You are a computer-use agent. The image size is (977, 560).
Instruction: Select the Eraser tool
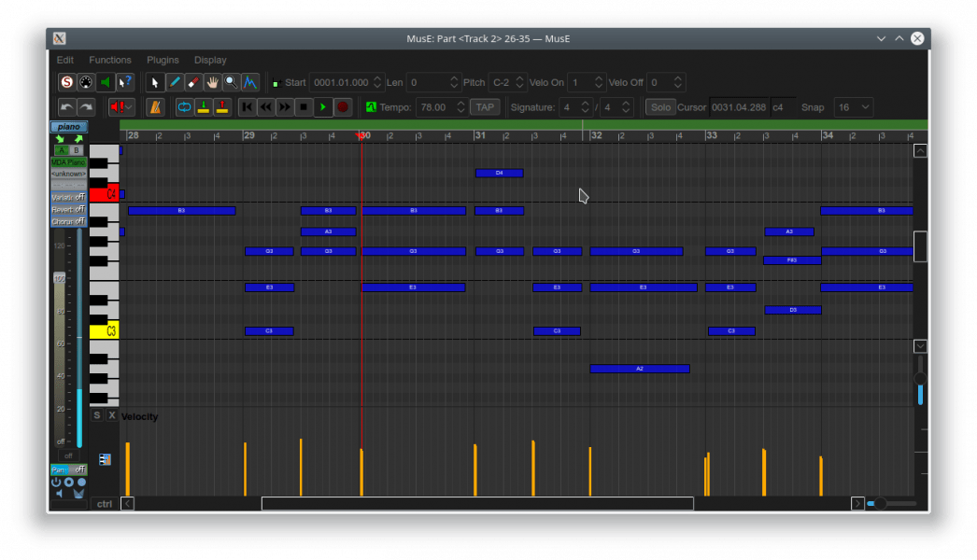tap(193, 82)
